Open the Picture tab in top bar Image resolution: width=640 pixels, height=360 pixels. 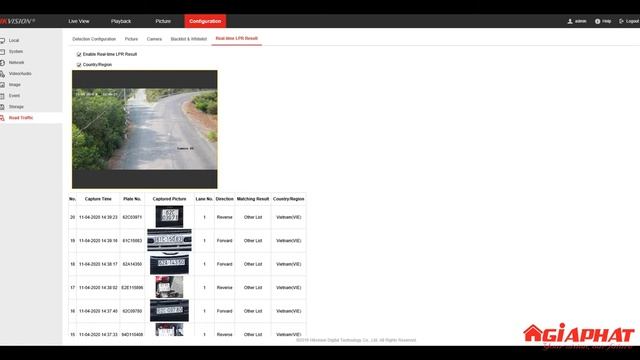coord(163,21)
